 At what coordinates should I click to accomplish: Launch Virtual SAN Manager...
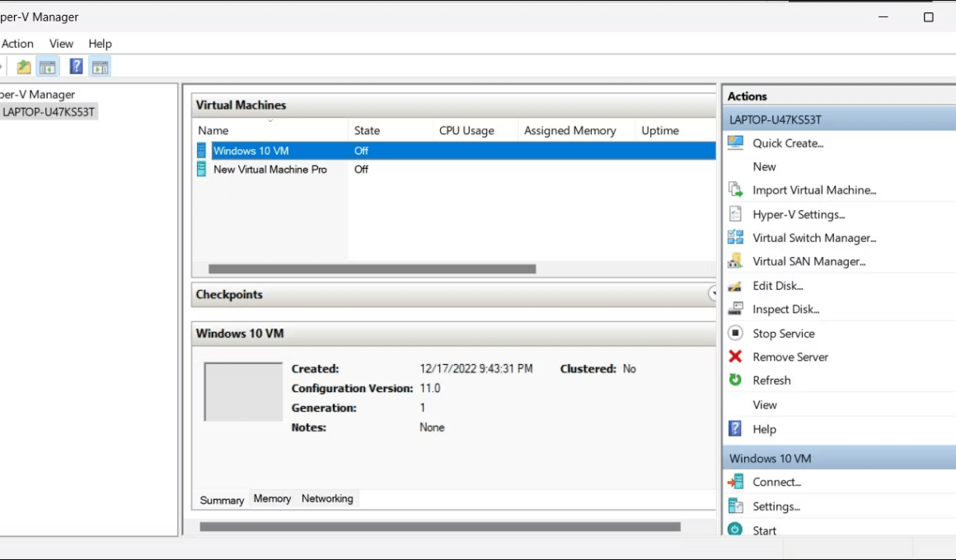809,261
